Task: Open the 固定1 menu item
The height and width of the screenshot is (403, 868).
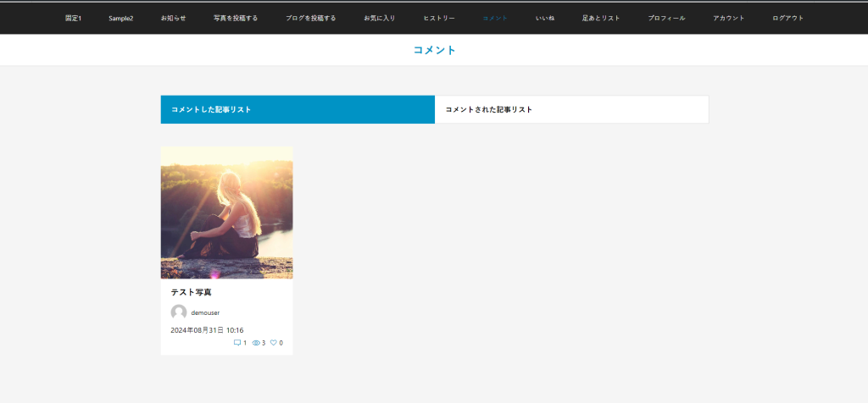Action: pos(73,18)
